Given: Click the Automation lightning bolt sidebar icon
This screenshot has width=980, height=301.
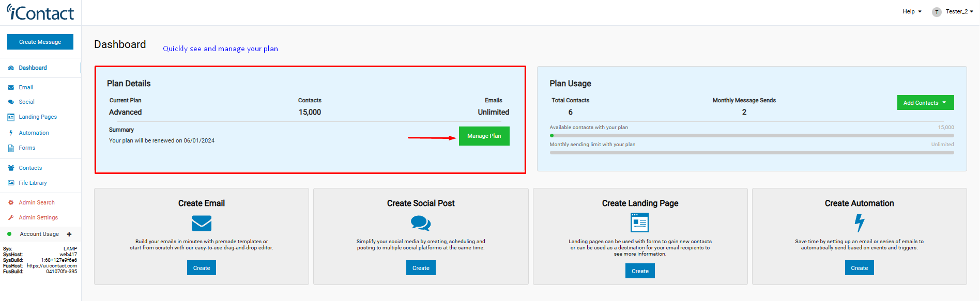Looking at the screenshot, I should tap(11, 133).
